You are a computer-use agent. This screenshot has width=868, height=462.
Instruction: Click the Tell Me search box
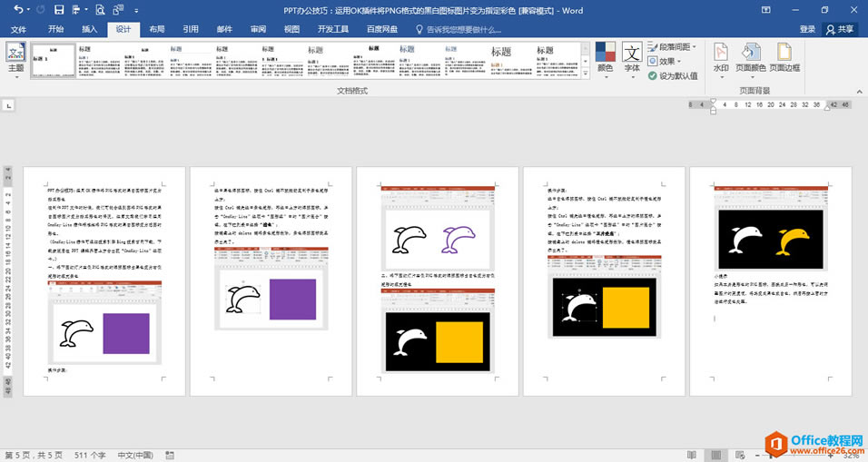click(459, 29)
